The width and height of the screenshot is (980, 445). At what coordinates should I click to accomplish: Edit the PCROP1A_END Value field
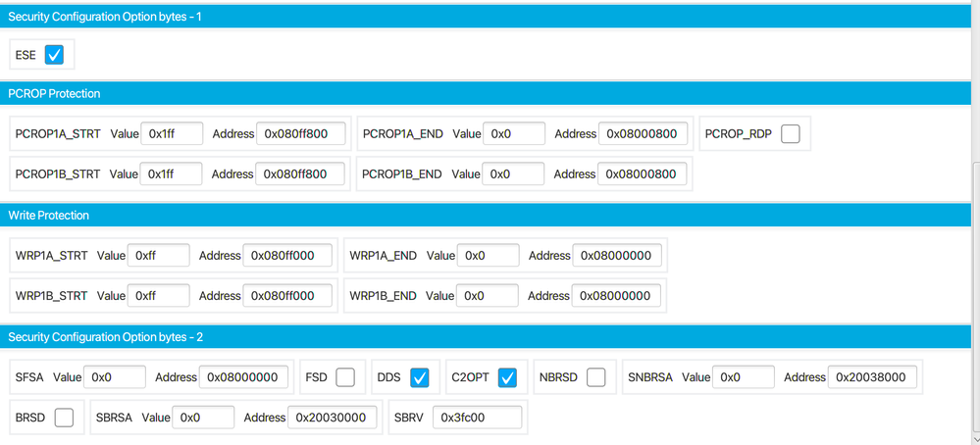514,133
